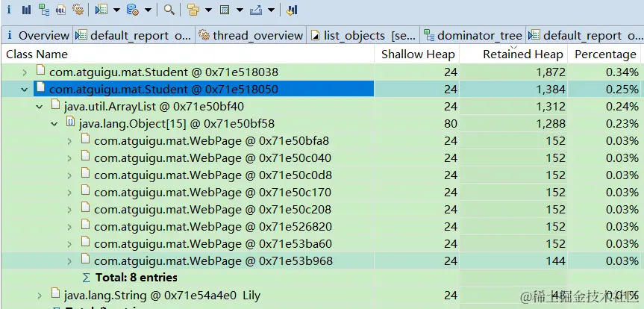The width and height of the screenshot is (644, 309).
Task: Click the object icon of WebPage @ 0x71e50c040
Action: [x=85, y=157]
